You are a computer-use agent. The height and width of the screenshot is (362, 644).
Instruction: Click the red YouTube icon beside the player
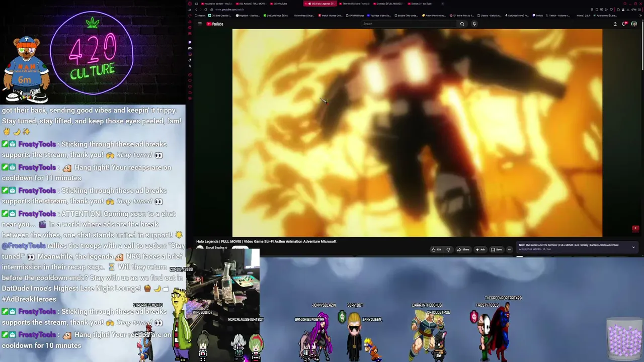click(x=635, y=228)
